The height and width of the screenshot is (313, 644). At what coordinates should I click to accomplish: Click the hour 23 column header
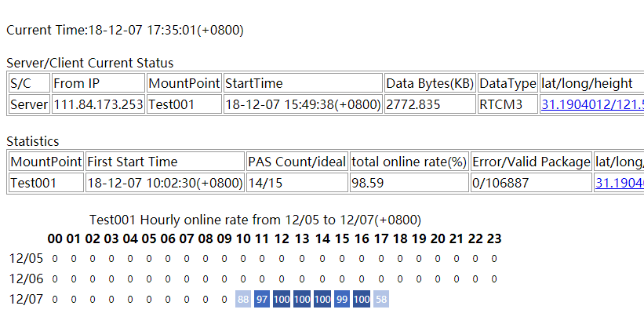point(494,238)
